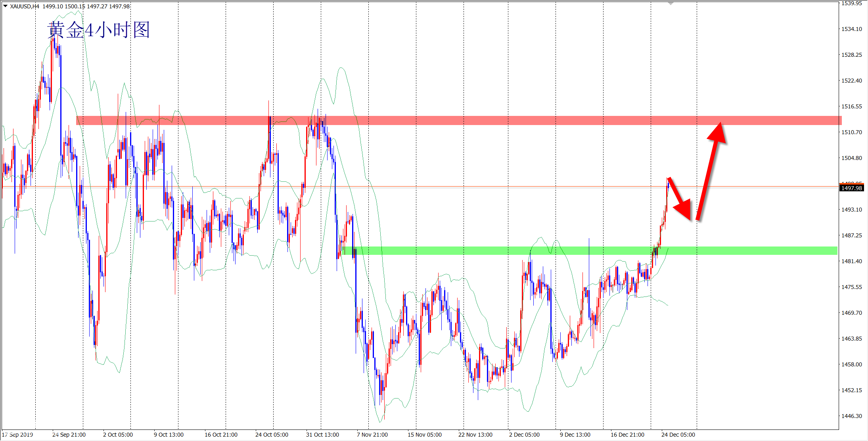Click the XAUUSD,H4 symbol label
Image resolution: width=868 pixels, height=441 pixels.
[25, 6]
